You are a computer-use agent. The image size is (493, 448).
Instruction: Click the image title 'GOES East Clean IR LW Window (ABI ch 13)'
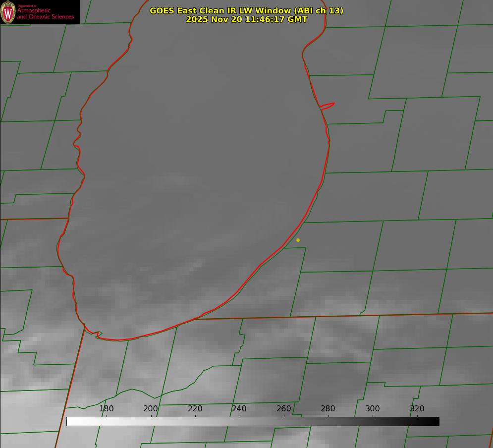[x=247, y=10]
